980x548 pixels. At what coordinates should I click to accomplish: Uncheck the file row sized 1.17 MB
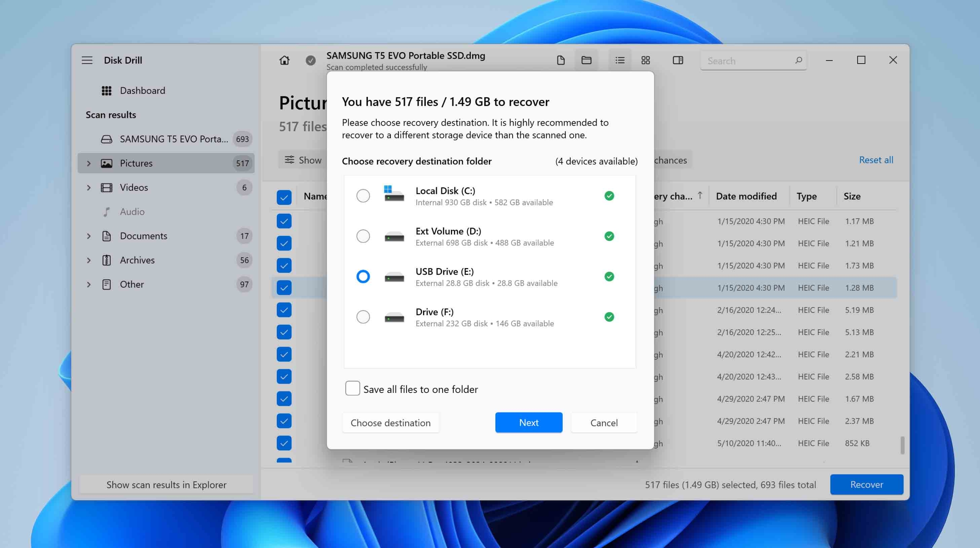click(x=284, y=221)
